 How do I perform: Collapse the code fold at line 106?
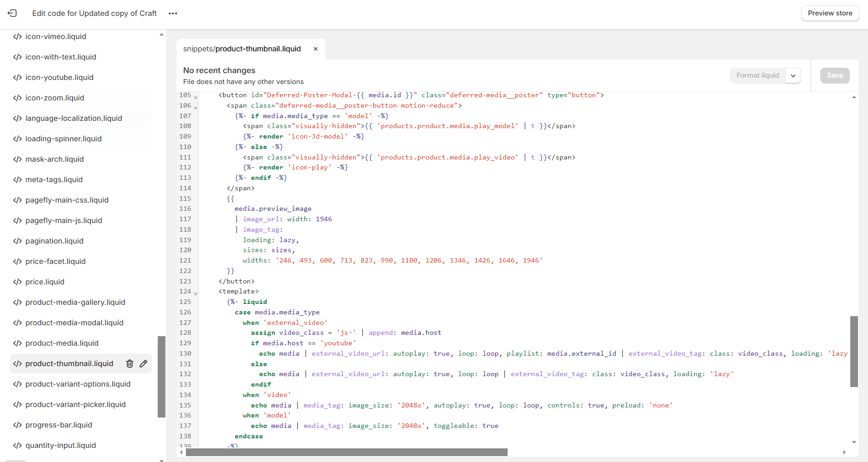(196, 108)
